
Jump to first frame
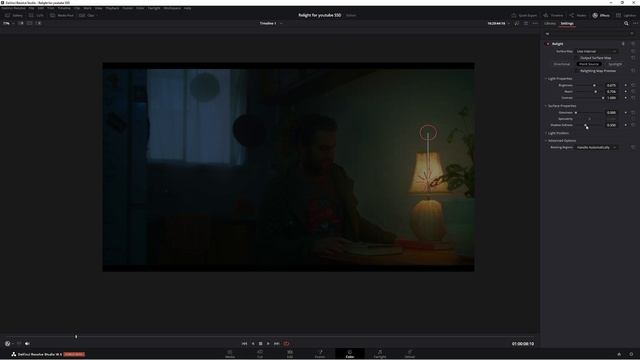coord(244,344)
